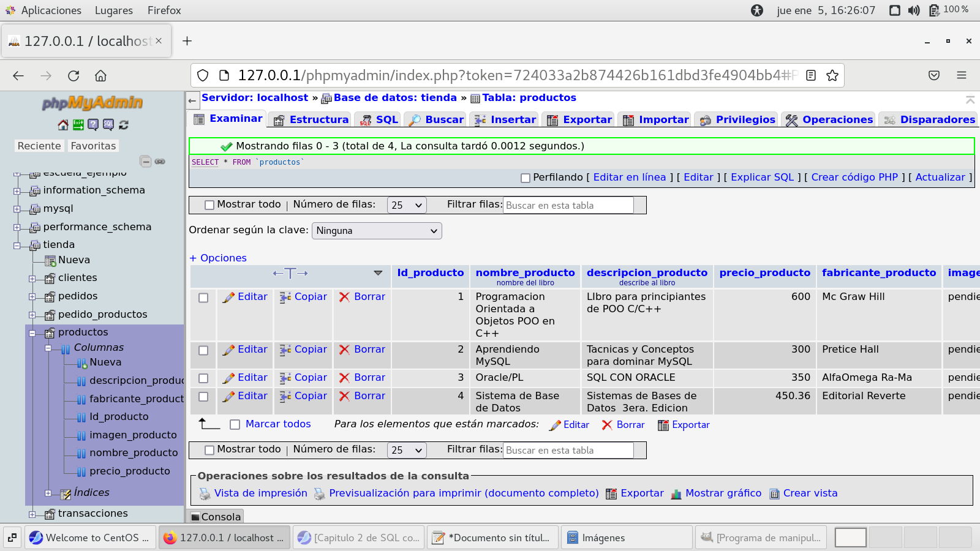Open the Vista de impresión printer icon
The width and height of the screenshot is (980, 551).
205,494
